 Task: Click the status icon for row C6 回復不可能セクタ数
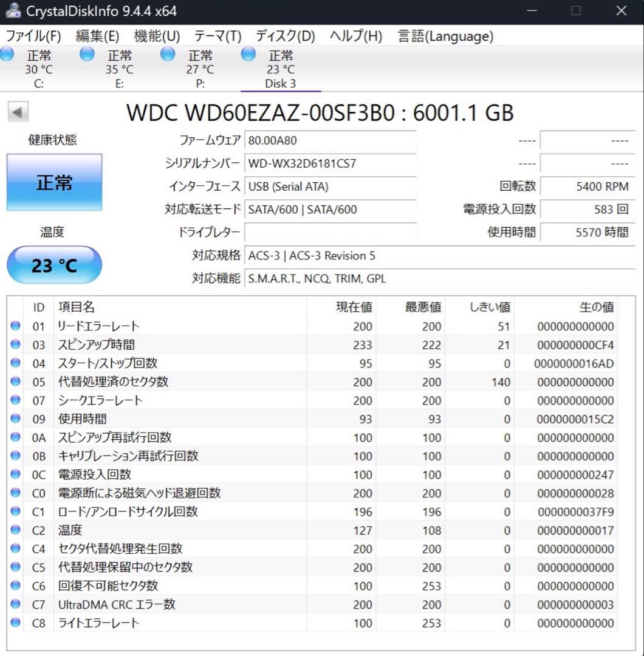coord(15,586)
